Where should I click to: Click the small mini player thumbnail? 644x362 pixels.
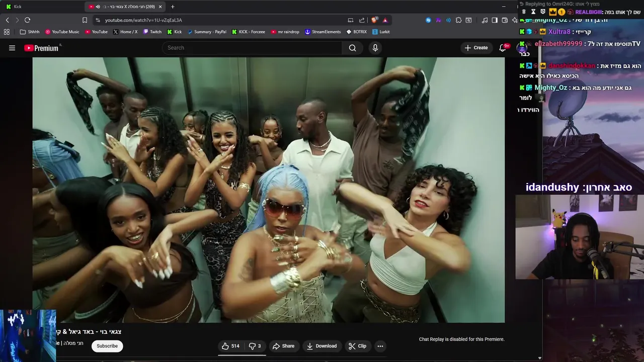(28, 335)
